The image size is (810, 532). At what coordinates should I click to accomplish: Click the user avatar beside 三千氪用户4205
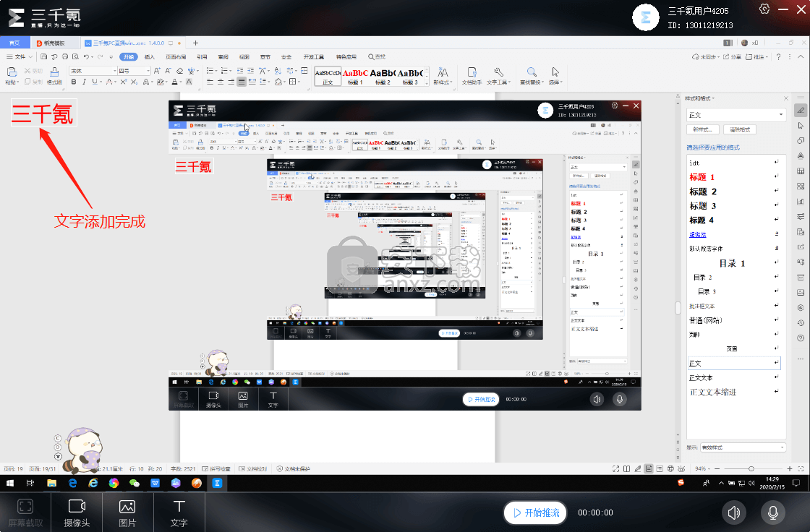[x=646, y=17]
